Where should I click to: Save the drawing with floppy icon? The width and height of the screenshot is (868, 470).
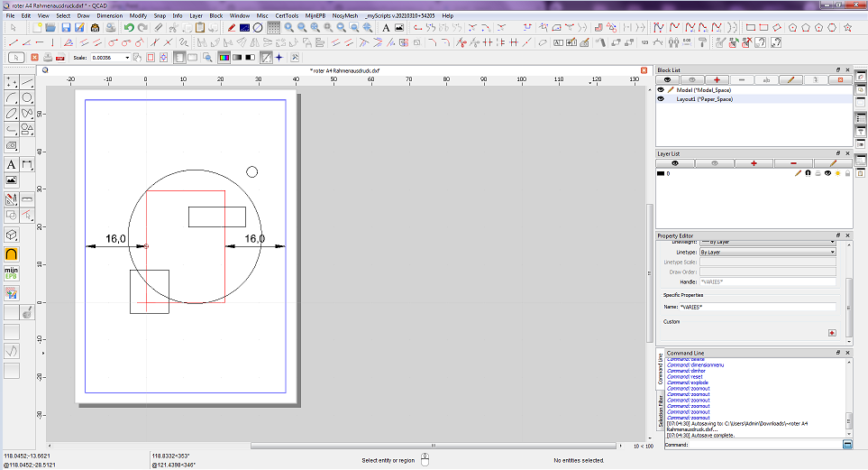(x=66, y=28)
